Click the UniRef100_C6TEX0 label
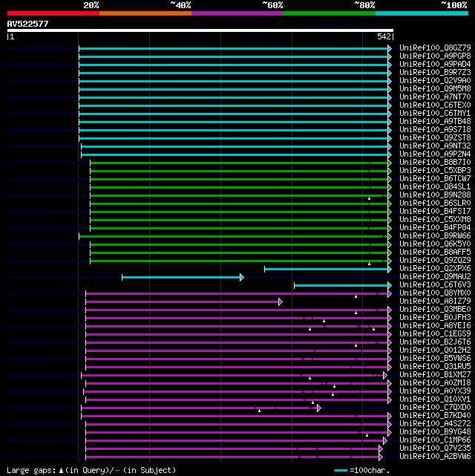 point(435,105)
